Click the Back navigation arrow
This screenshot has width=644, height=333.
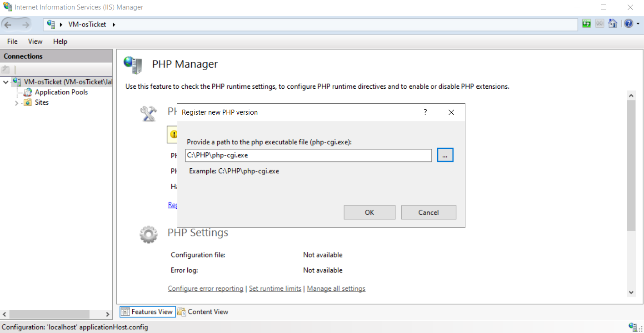[8, 25]
